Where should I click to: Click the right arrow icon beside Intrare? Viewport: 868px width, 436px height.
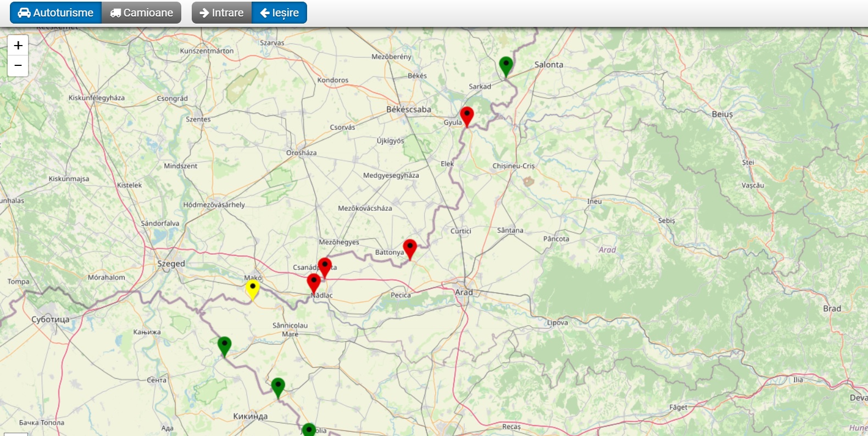tap(204, 13)
